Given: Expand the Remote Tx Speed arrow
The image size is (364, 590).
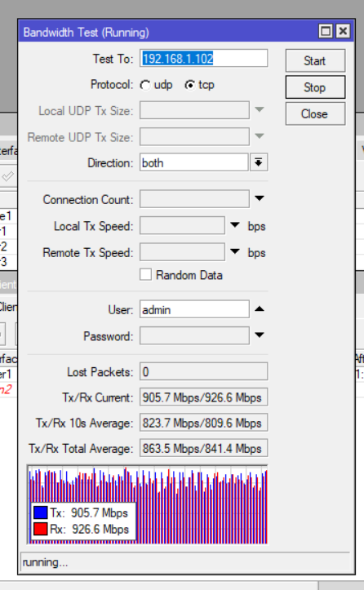Looking at the screenshot, I should click(235, 251).
